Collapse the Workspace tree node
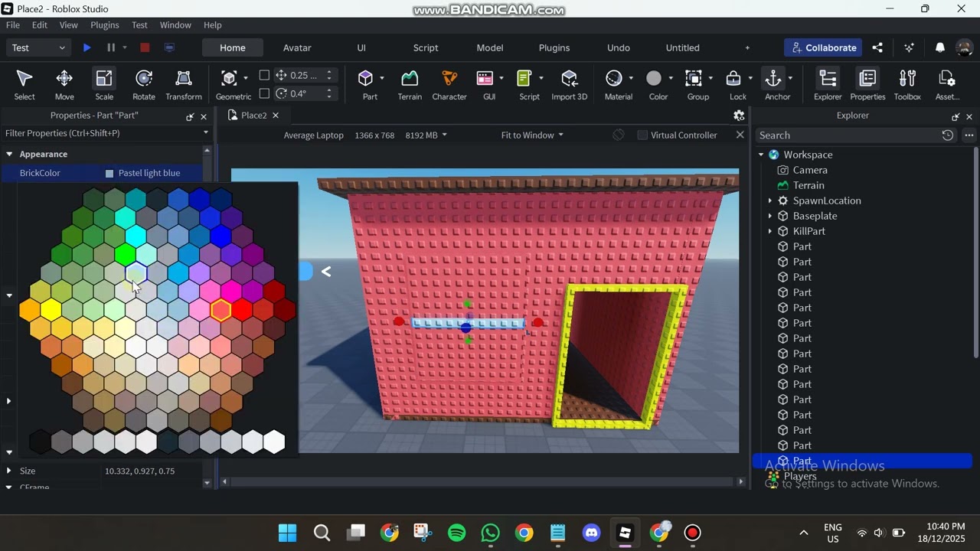980x551 pixels. (x=761, y=155)
